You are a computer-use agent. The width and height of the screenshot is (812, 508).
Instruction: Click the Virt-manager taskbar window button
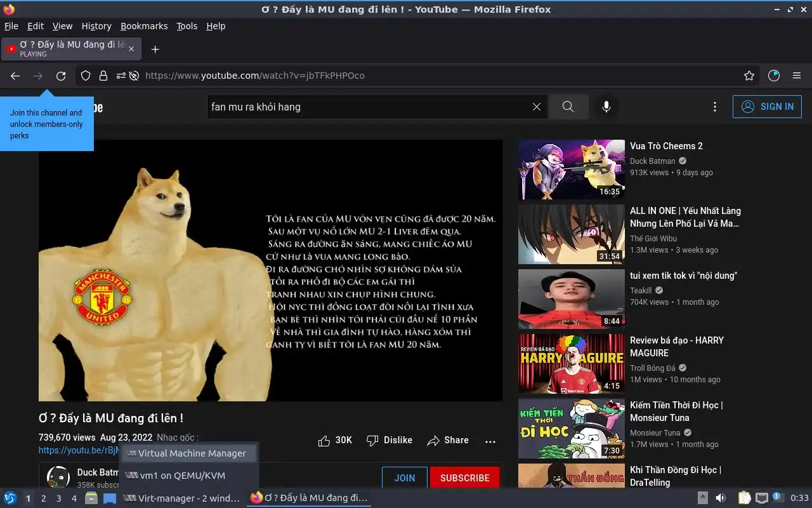(x=181, y=498)
